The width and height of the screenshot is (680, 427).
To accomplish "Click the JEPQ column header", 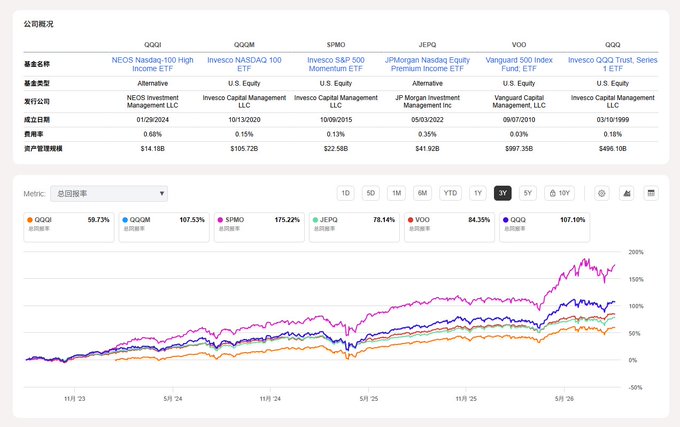I will pos(428,45).
